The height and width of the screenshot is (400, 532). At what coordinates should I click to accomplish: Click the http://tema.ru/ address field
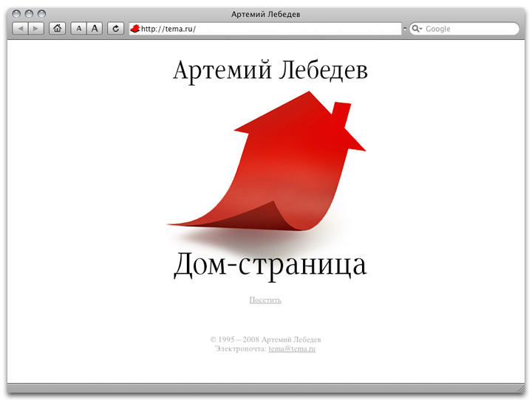tap(266, 29)
